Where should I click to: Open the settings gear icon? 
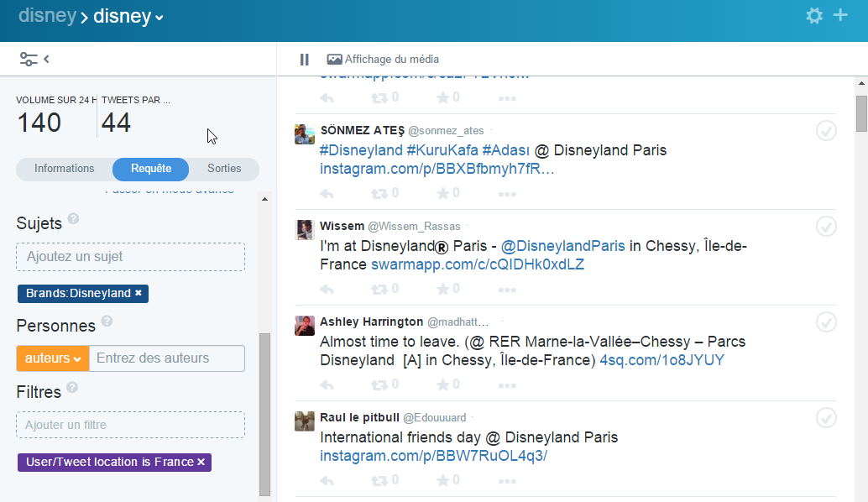[813, 15]
